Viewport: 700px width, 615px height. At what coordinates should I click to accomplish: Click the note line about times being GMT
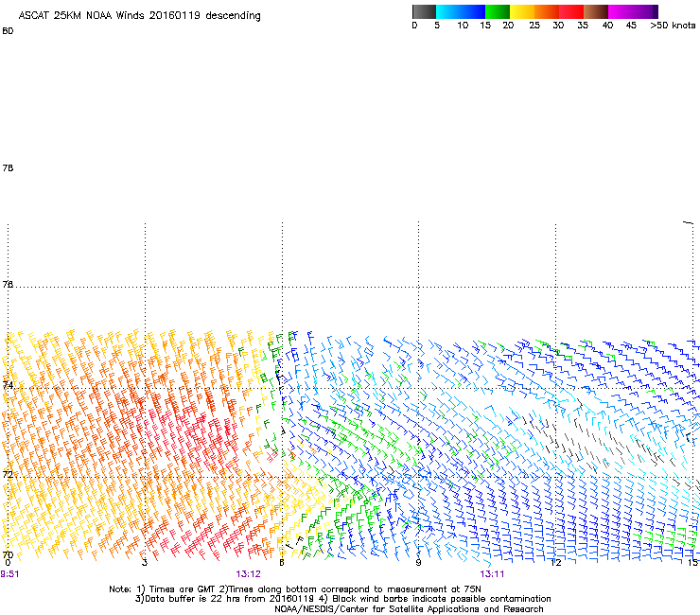click(295, 589)
